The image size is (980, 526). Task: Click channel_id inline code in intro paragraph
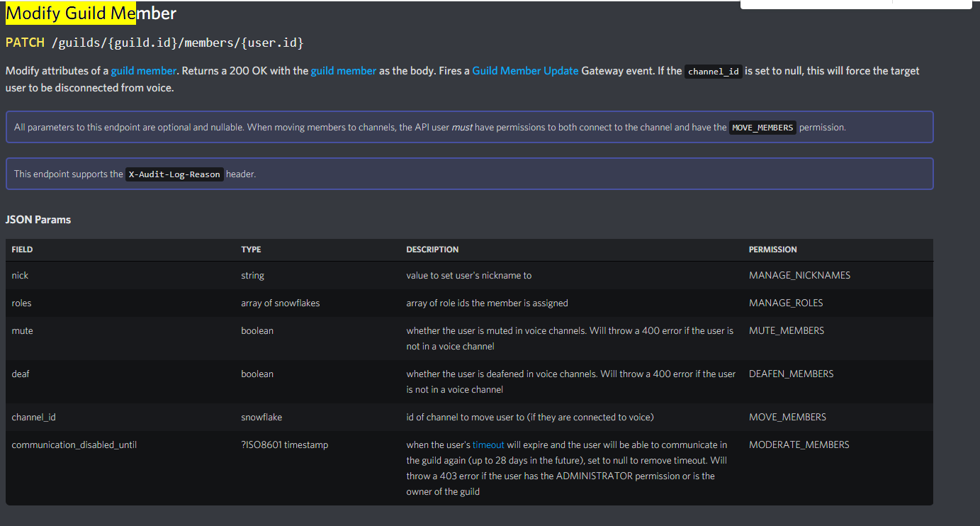coord(714,72)
